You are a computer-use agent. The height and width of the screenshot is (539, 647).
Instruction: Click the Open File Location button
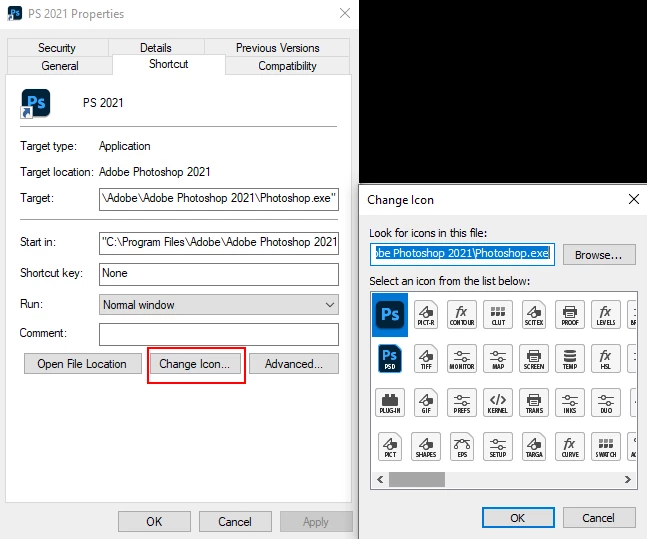[x=83, y=364]
